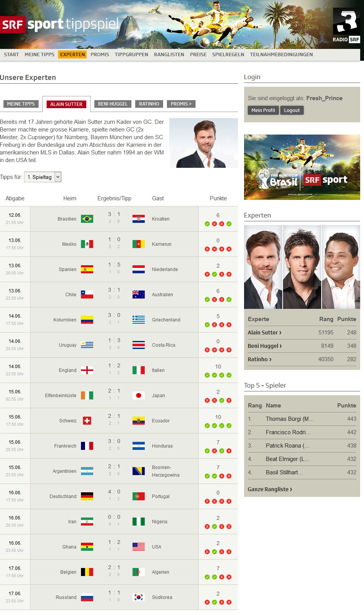Click the Brazil flag icon

coord(87,219)
